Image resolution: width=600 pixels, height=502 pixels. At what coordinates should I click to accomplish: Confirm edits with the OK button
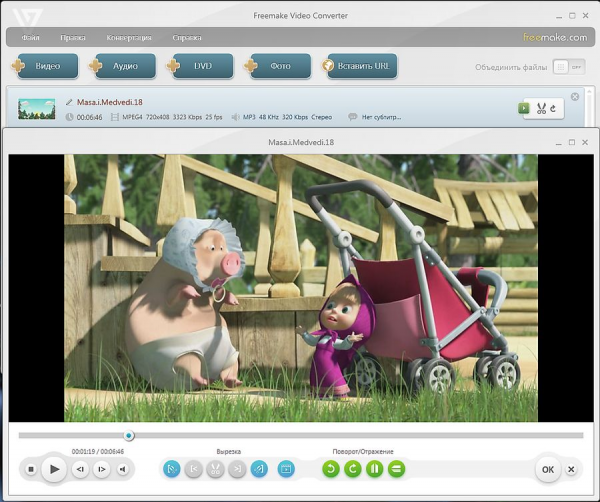(548, 469)
